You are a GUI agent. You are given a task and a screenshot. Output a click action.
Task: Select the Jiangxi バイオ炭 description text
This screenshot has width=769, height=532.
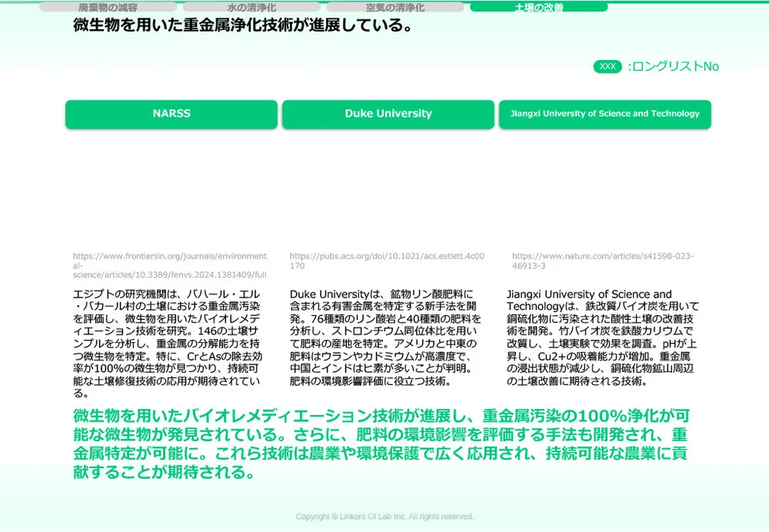point(605,338)
